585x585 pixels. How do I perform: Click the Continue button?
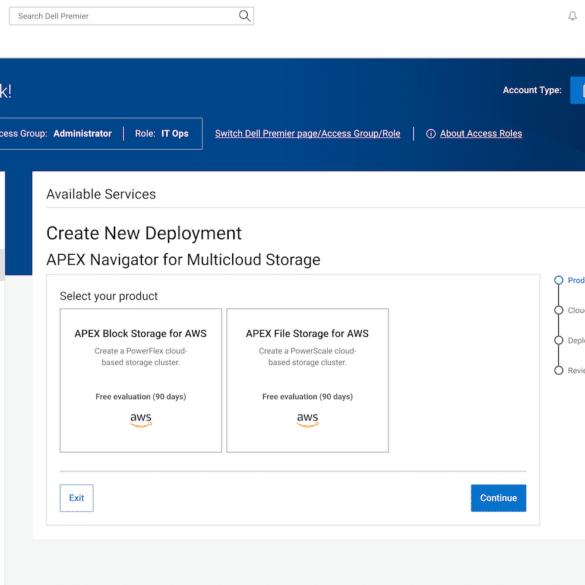tap(498, 498)
